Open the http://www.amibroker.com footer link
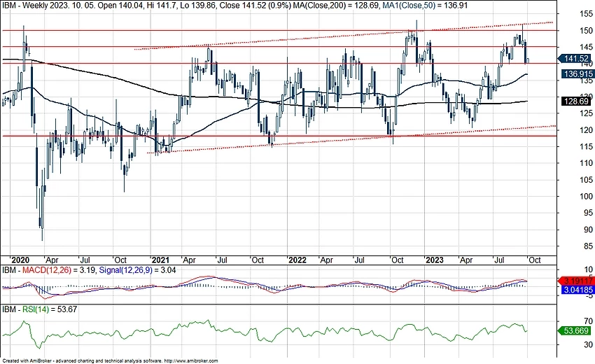The height and width of the screenshot is (364, 595). tap(191, 361)
